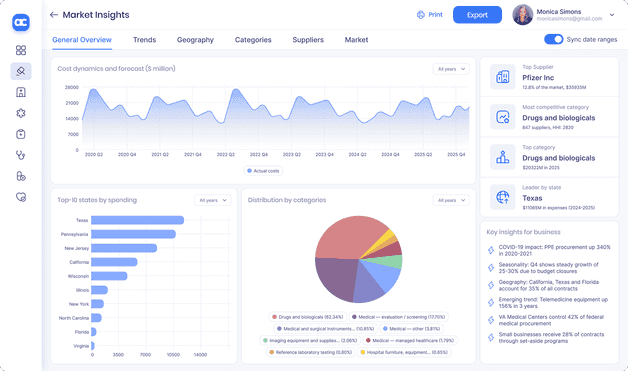Viewport: 628px width, 371px height.
Task: Click the Texas bar in states chart
Action: coord(137,220)
